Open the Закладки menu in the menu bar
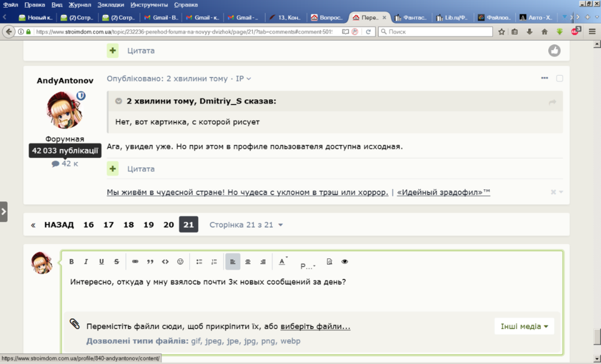This screenshot has height=364, width=601. coord(110,4)
